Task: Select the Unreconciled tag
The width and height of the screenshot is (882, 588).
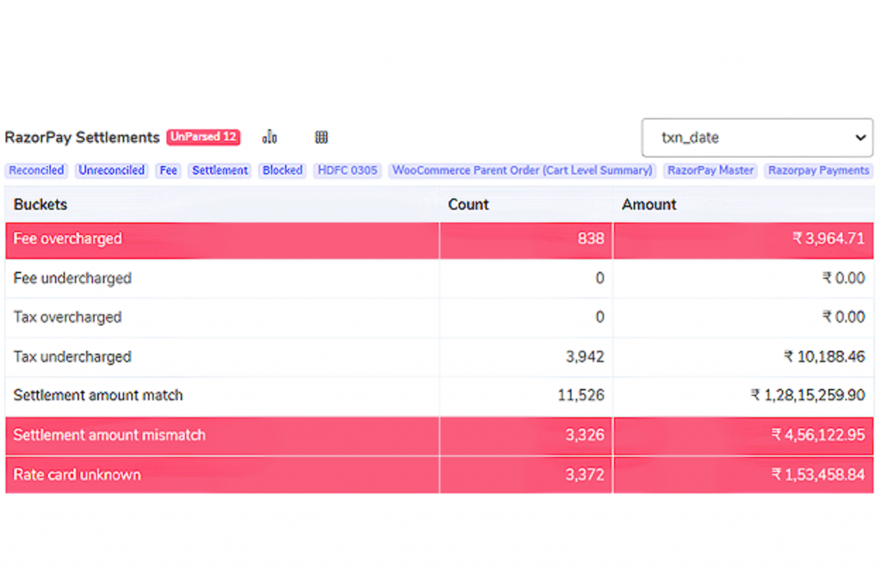Action: click(x=111, y=170)
